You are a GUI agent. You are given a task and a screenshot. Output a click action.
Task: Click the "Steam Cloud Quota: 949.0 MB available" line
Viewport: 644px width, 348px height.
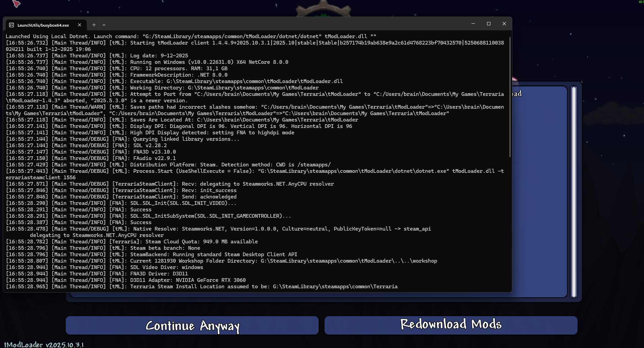pyautogui.click(x=132, y=242)
